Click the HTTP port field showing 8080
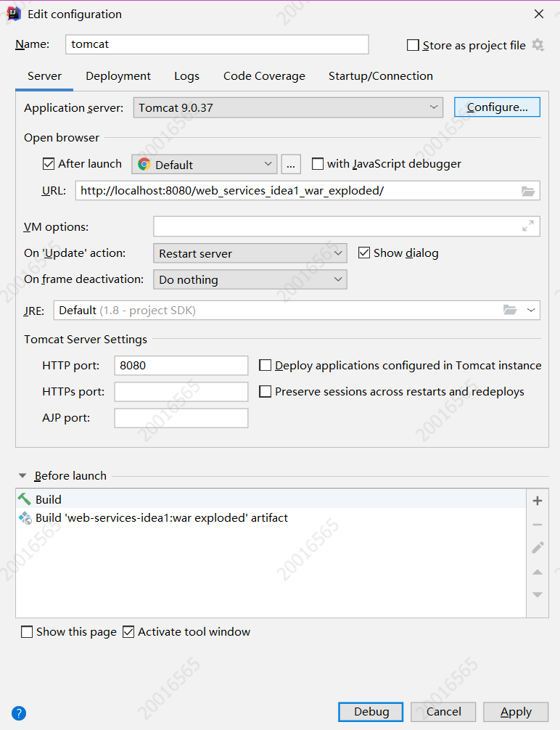This screenshot has width=560, height=730. point(181,366)
